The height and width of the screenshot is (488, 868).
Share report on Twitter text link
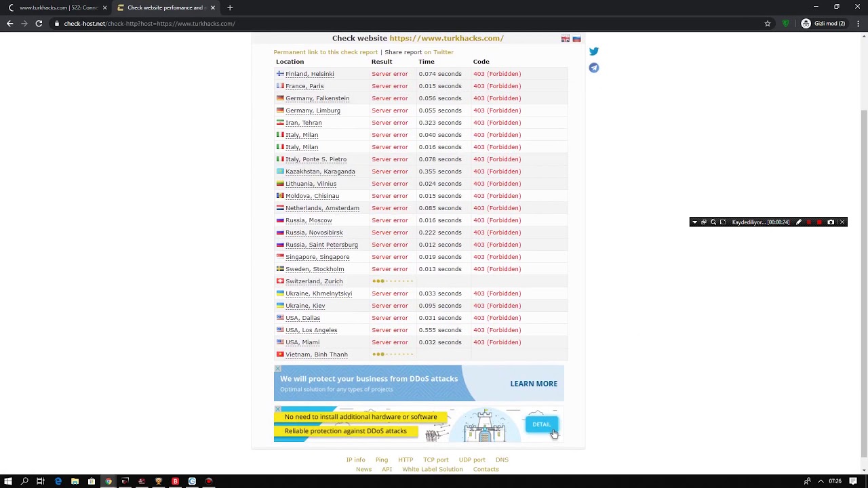tap(439, 52)
